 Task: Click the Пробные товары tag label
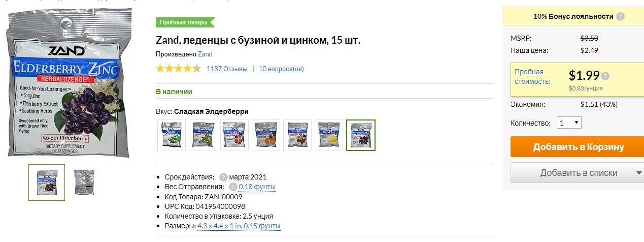pyautogui.click(x=185, y=22)
